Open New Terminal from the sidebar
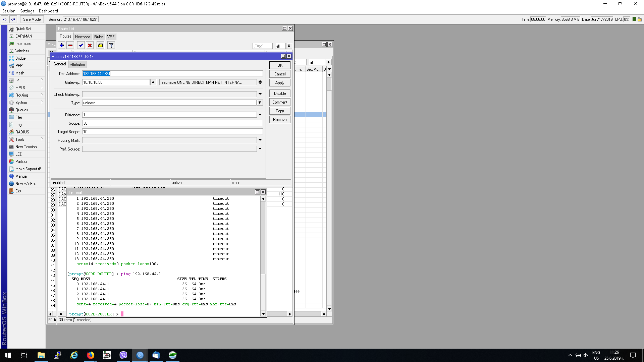The width and height of the screenshot is (644, 362). pyautogui.click(x=26, y=147)
